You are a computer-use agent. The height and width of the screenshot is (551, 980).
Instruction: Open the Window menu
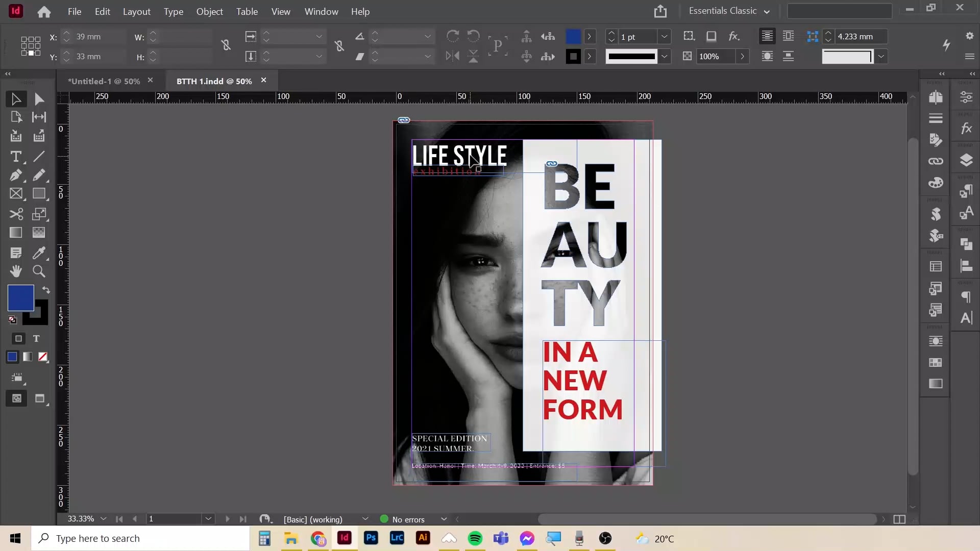321,11
